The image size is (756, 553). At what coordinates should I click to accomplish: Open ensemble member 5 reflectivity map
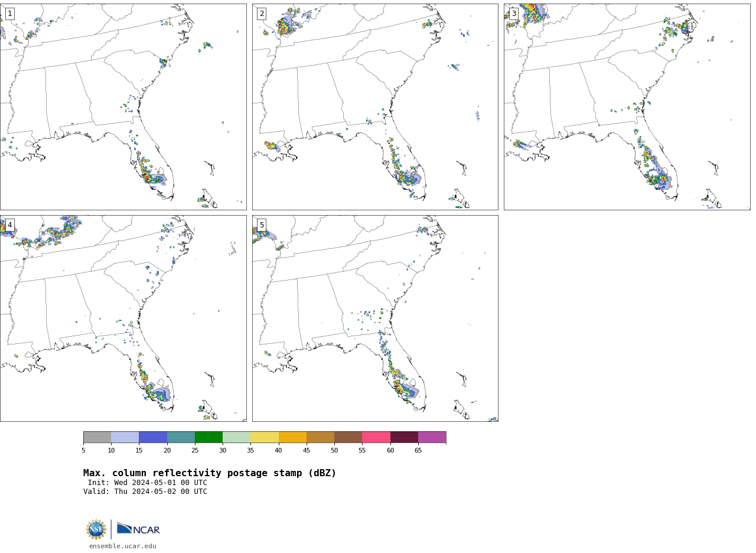point(375,318)
